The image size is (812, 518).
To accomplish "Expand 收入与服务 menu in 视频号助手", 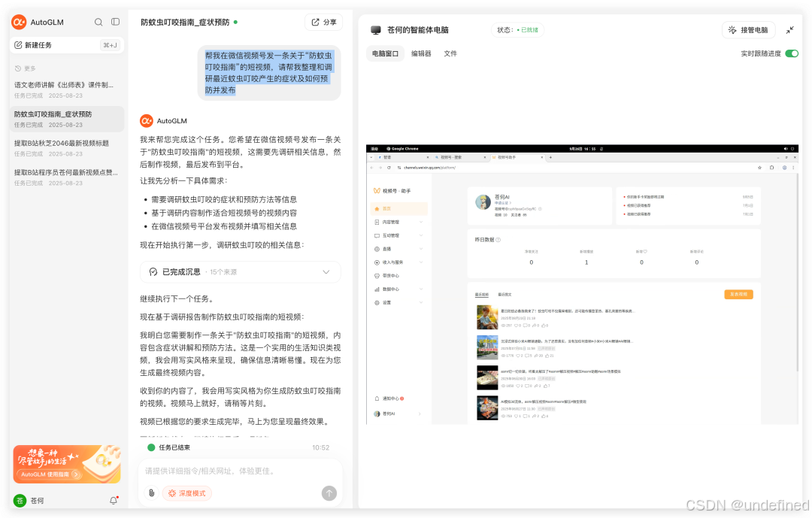I will click(421, 262).
